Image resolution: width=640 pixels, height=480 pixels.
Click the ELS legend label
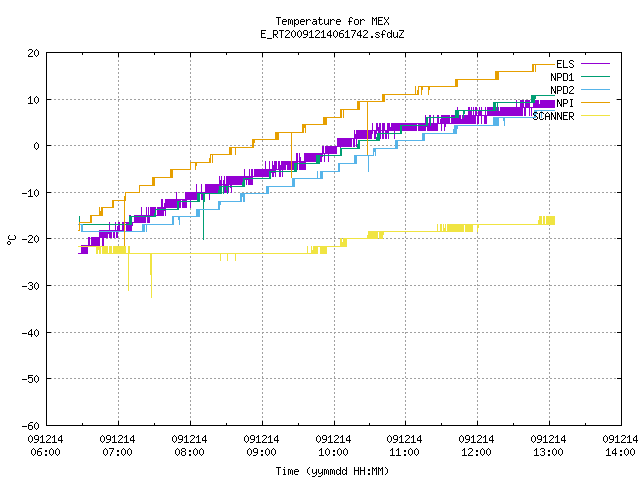[x=565, y=64]
